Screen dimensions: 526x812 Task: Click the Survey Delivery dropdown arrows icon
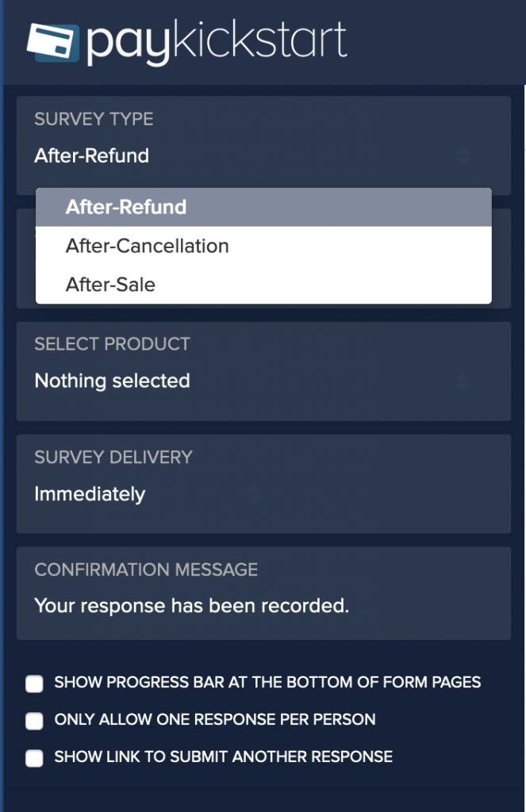coord(253,495)
